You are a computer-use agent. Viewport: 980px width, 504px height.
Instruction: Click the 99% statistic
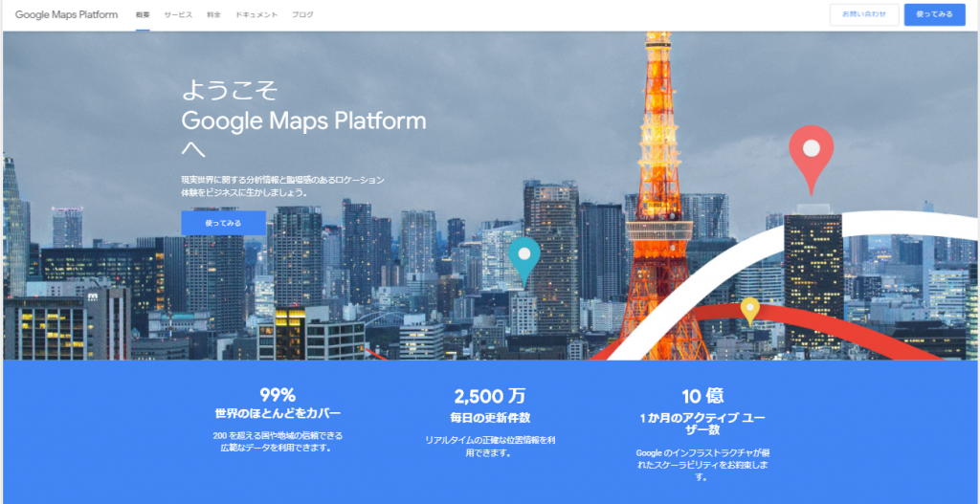point(278,395)
